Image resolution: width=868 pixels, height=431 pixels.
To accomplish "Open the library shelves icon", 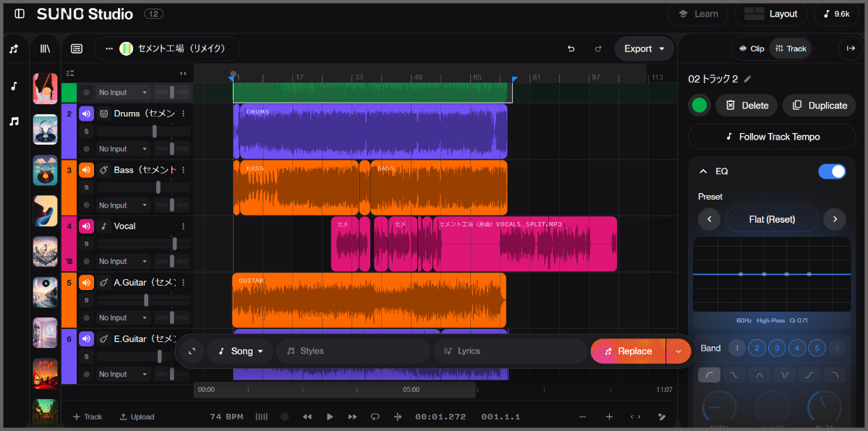I will 45,48.
